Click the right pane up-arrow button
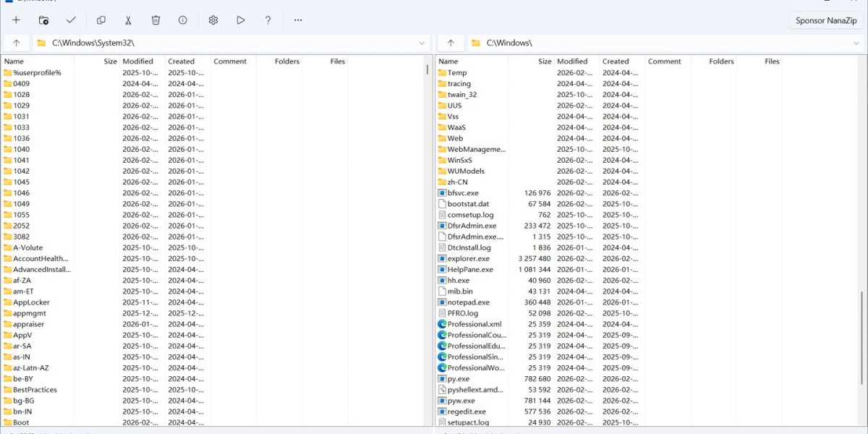868x434 pixels. click(451, 43)
